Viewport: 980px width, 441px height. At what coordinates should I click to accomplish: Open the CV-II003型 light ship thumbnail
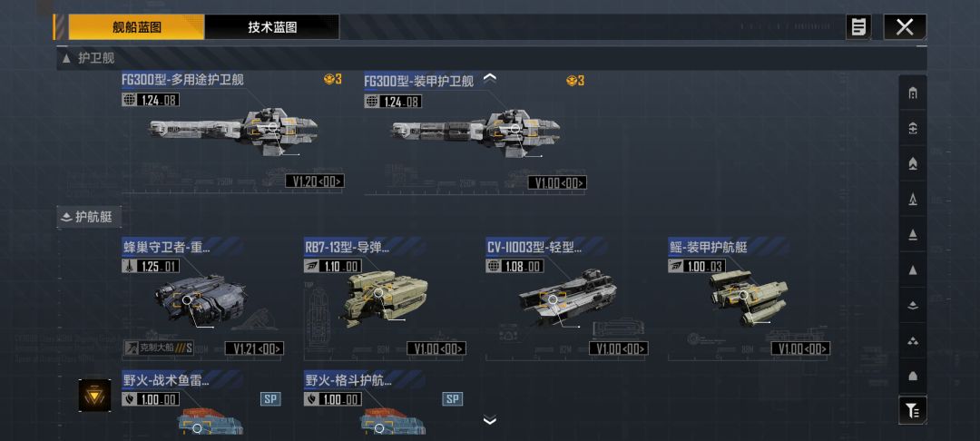coord(567,299)
